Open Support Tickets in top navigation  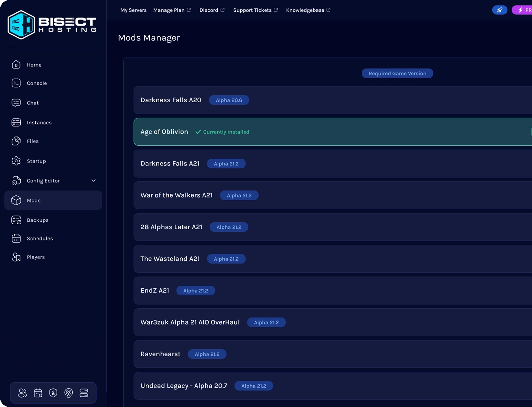click(x=252, y=10)
